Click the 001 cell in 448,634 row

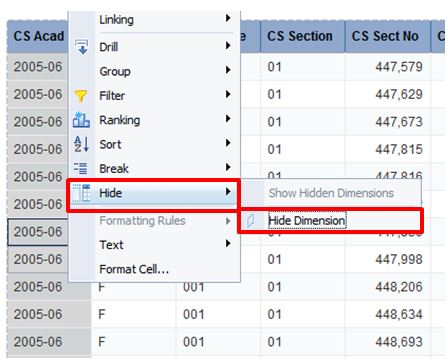[x=218, y=314]
